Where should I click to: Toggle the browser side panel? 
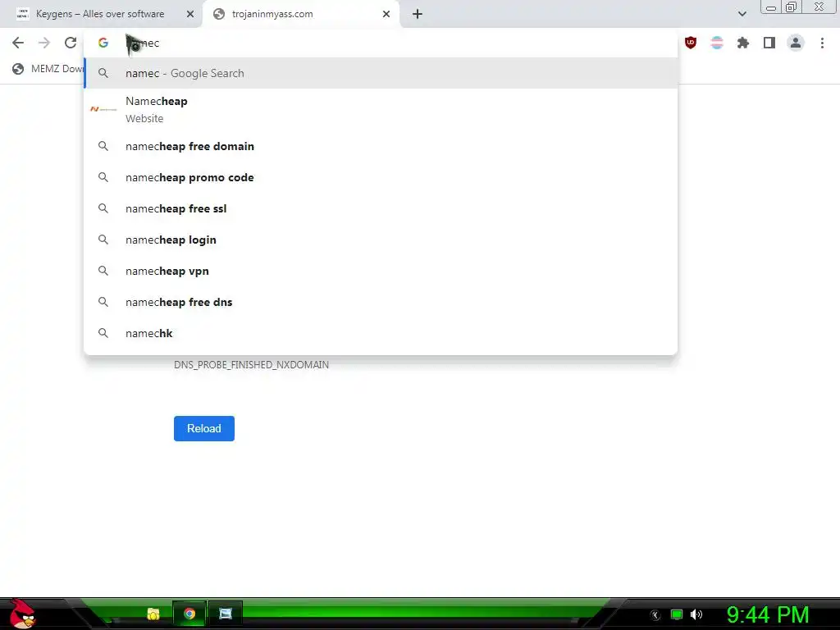[769, 43]
